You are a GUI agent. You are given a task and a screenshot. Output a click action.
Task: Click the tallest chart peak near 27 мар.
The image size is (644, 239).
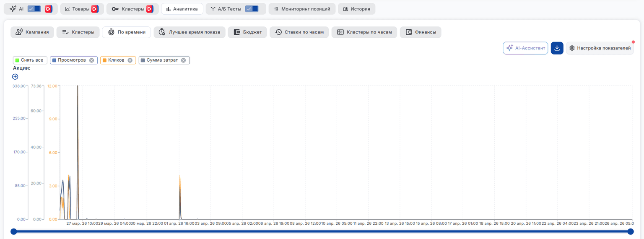pos(78,86)
